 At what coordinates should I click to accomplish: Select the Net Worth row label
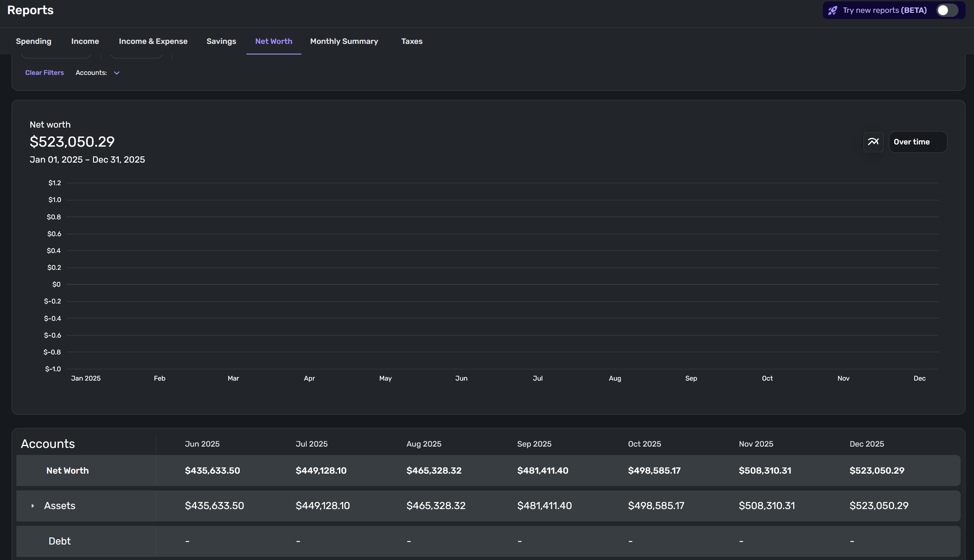[67, 471]
